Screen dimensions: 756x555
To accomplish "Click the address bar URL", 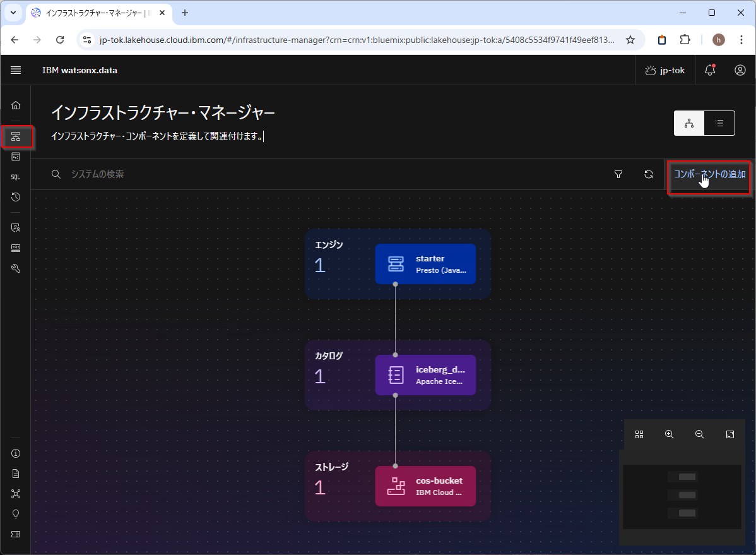I will pos(357,40).
